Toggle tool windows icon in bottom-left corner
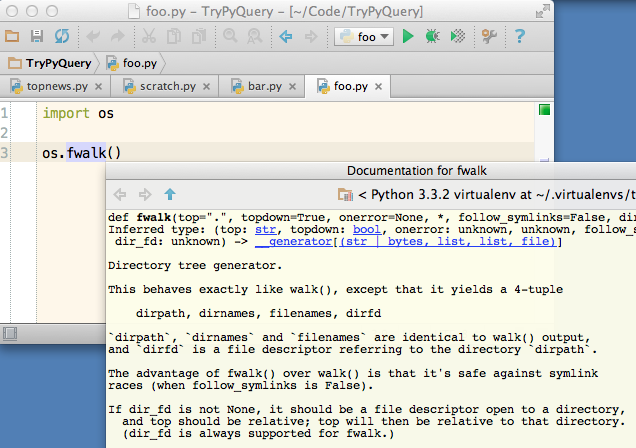This screenshot has height=448, width=636. tap(10, 334)
